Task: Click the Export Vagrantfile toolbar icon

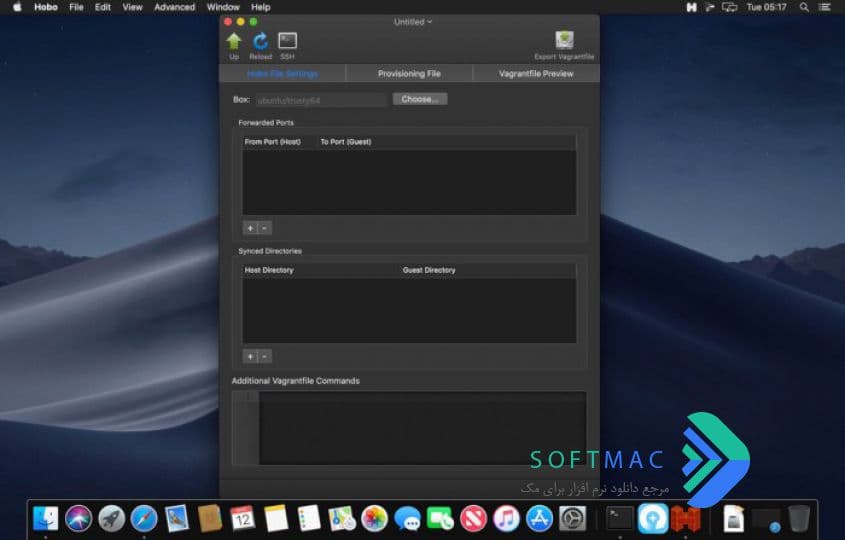Action: click(x=564, y=40)
